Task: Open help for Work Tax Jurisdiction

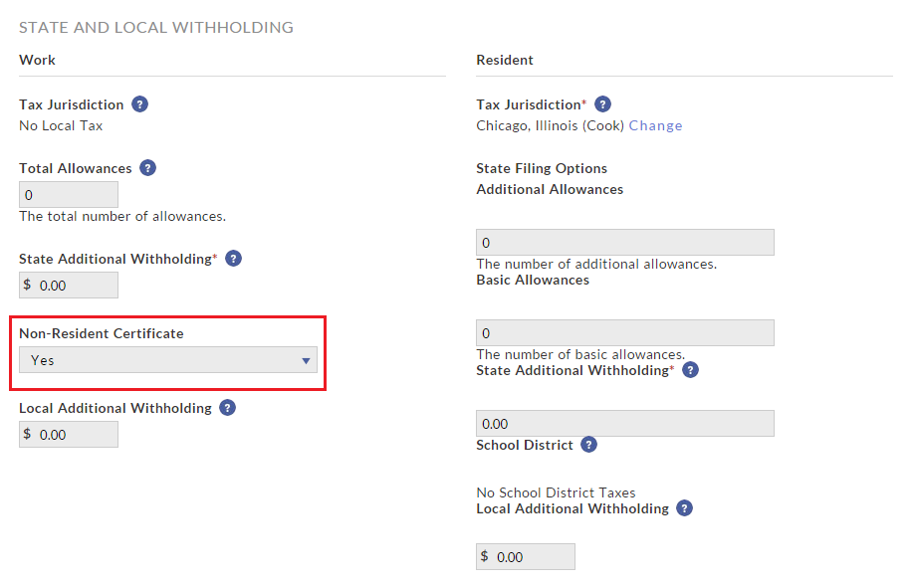Action: [x=139, y=104]
